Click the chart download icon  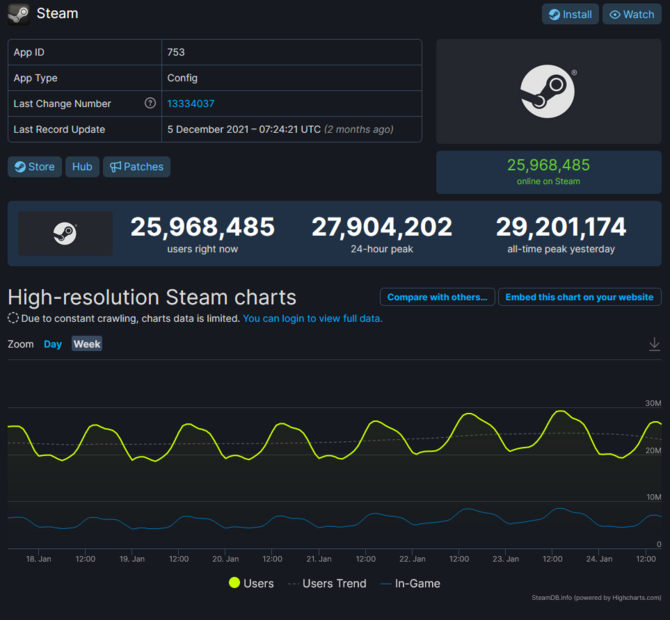click(654, 344)
